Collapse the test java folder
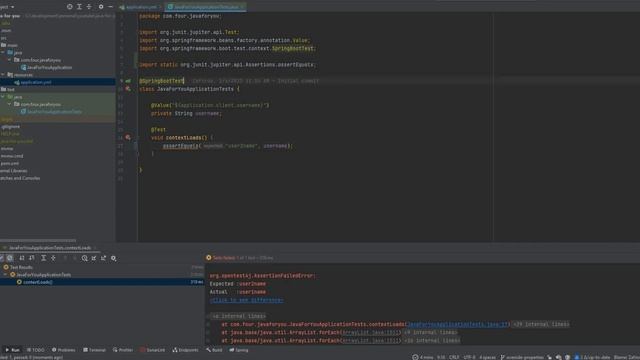 [3, 97]
